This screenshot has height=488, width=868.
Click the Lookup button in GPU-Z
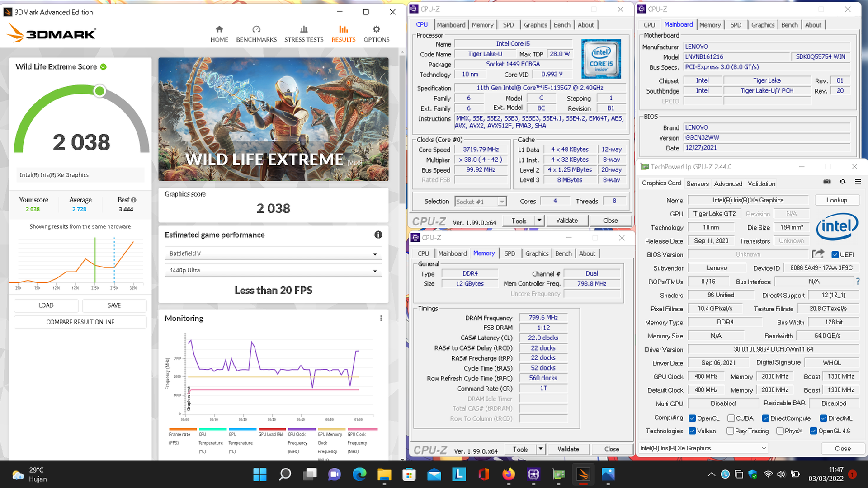tap(837, 200)
